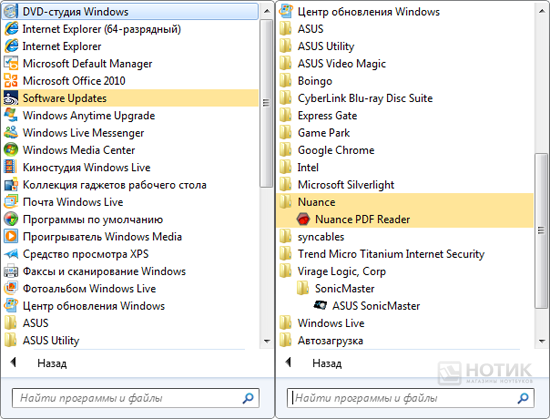Expand the Trend Micro Titanium Internet Security folder
550x419 pixels.
[404, 254]
